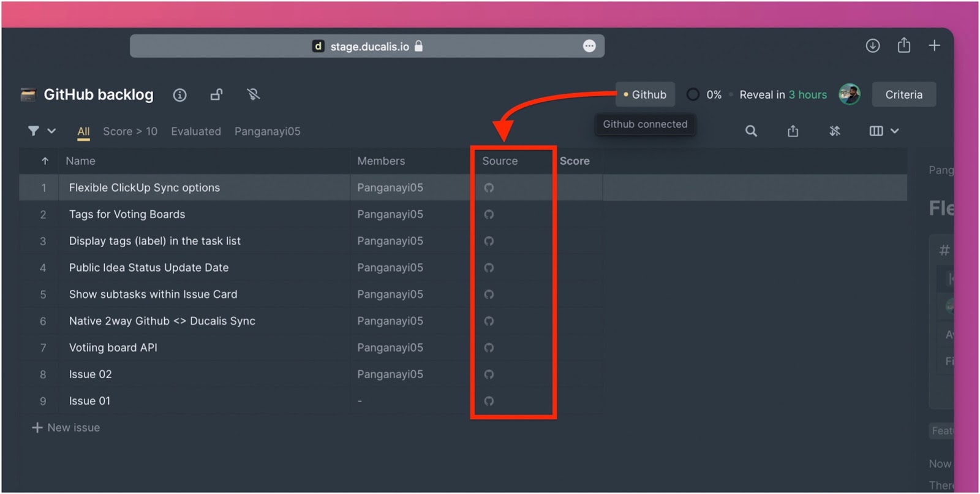Click the board info icon beside GitHub backlog
The image size is (980, 494).
click(x=179, y=95)
